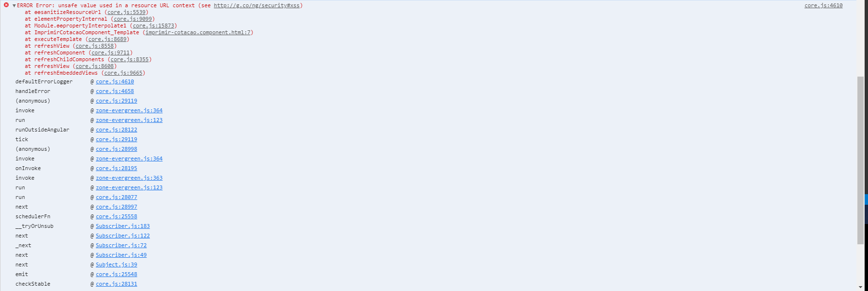
Task: Open Subscriber.js:183 next to __tryOrUnsub
Action: coord(123,226)
